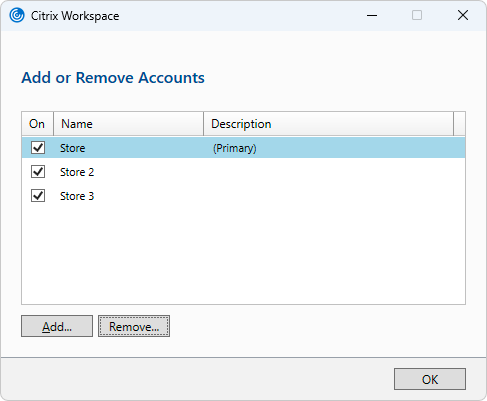
Task: Click the Remove... button
Action: (x=134, y=326)
